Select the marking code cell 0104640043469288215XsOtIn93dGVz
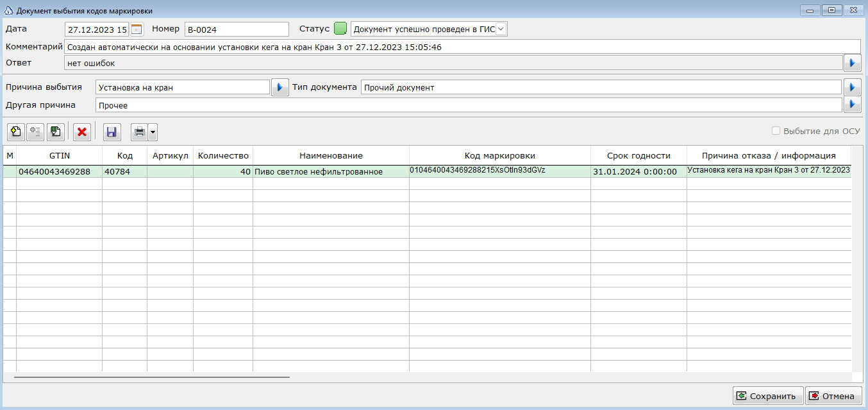 (x=500, y=171)
